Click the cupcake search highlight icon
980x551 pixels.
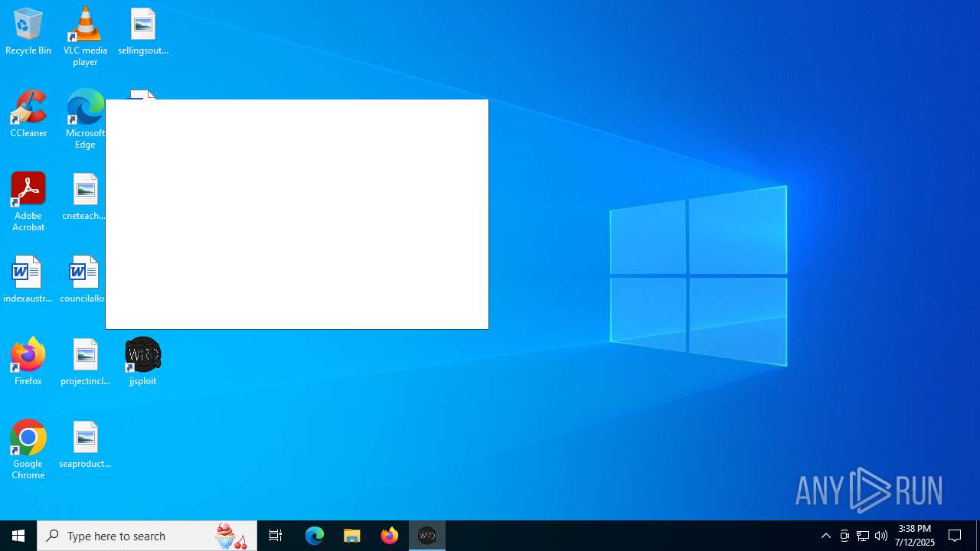click(231, 536)
